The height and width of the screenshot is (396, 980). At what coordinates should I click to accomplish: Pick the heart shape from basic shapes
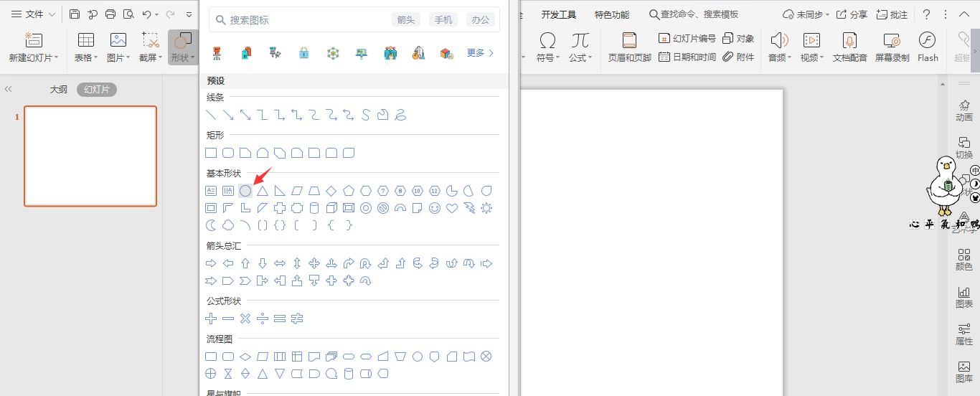click(x=452, y=208)
